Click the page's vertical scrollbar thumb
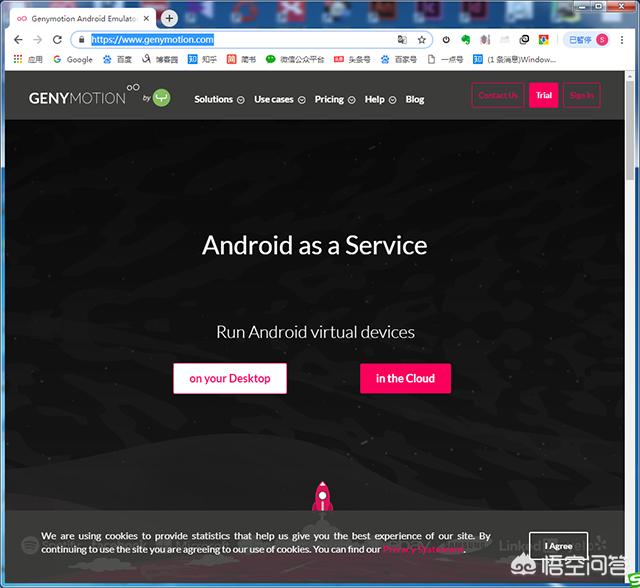The width and height of the screenshot is (640, 588). pyautogui.click(x=630, y=129)
